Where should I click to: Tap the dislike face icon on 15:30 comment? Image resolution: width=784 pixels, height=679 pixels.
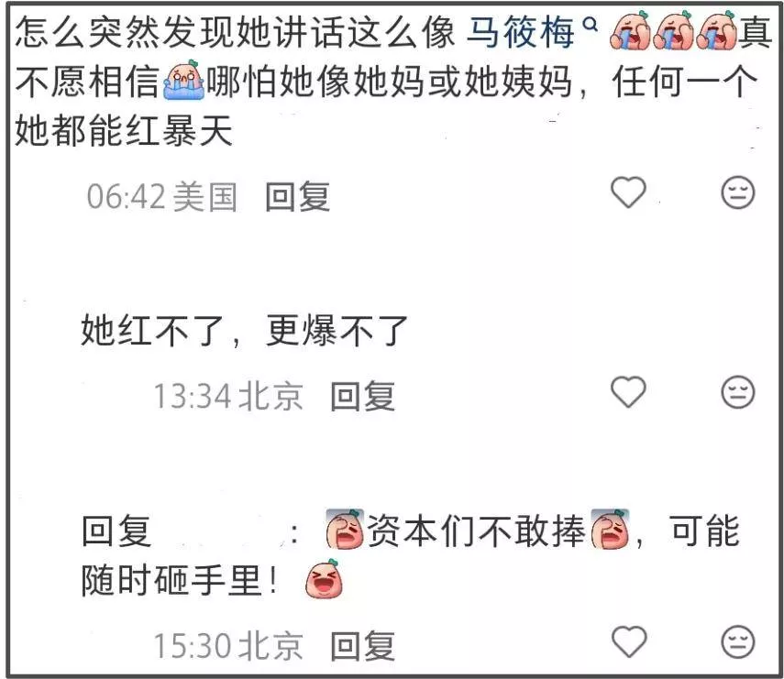[x=737, y=641]
